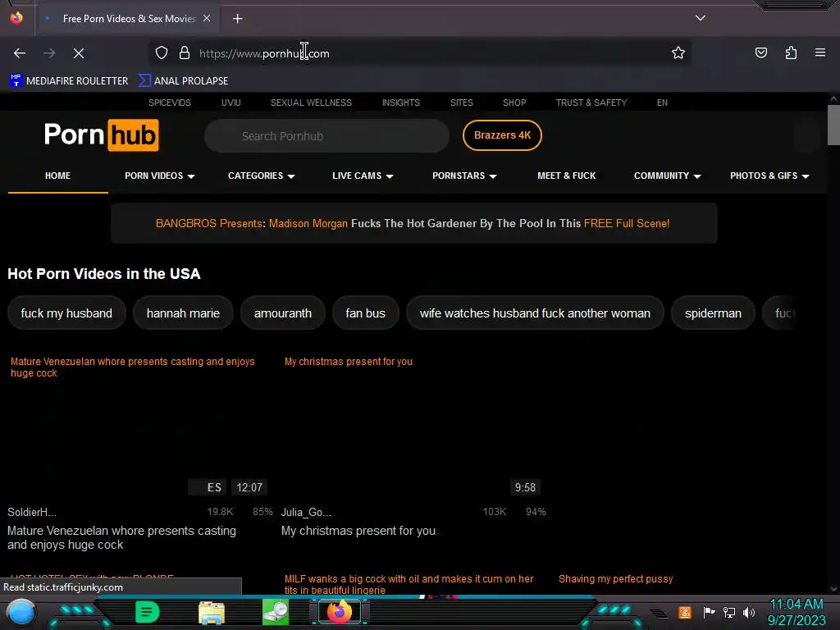Open the green notes app on taskbar
The width and height of the screenshot is (840, 630).
[148, 612]
